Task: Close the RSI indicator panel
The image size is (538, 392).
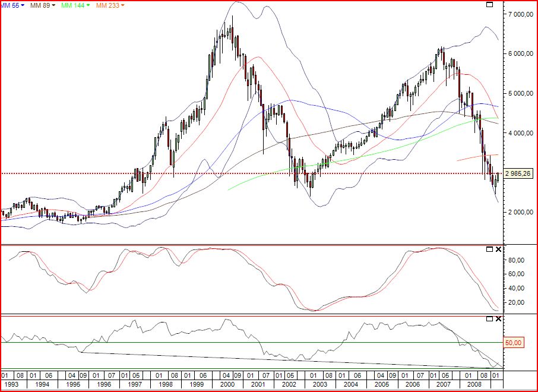Action: tap(499, 319)
